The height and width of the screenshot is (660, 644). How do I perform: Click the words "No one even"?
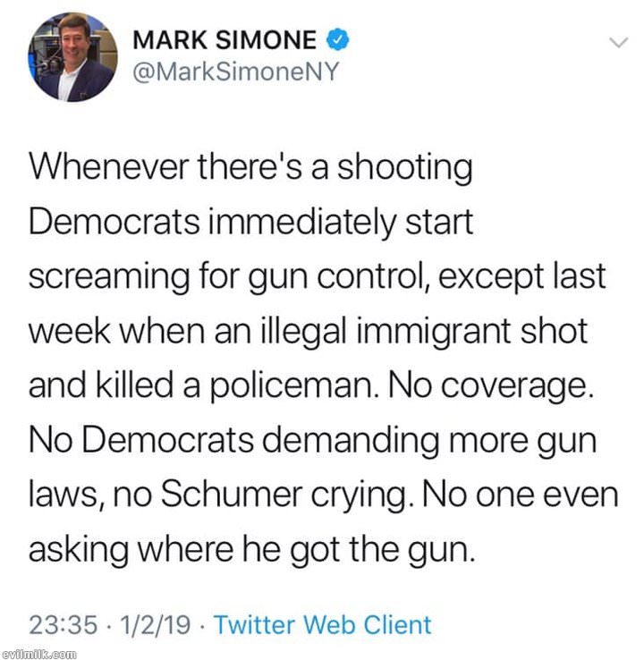pos(521,494)
